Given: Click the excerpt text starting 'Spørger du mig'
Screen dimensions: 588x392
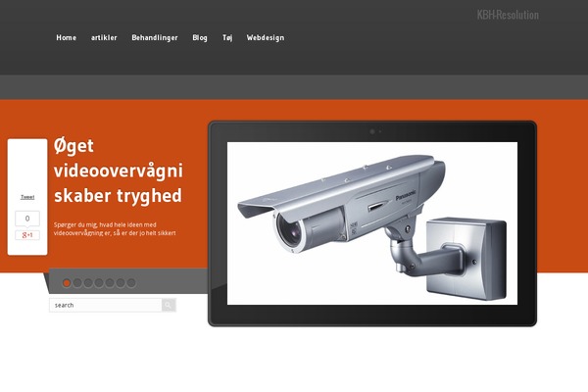Looking at the screenshot, I should (x=115, y=228).
